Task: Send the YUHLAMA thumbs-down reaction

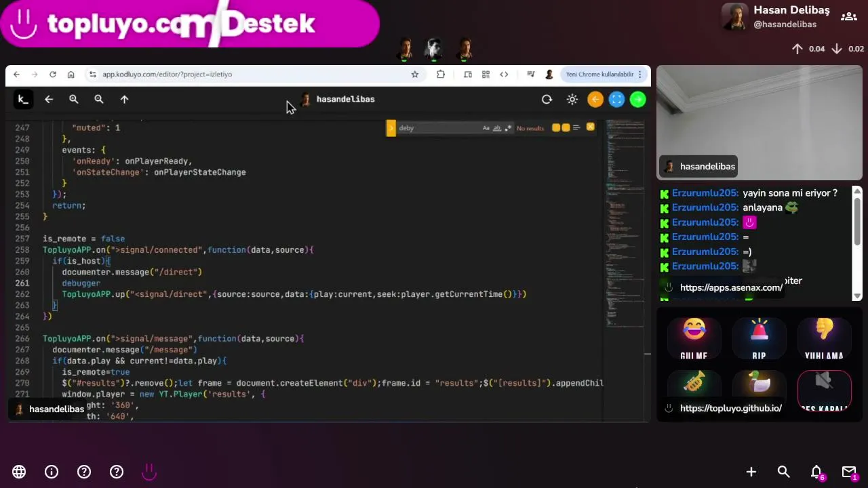Action: (x=824, y=339)
